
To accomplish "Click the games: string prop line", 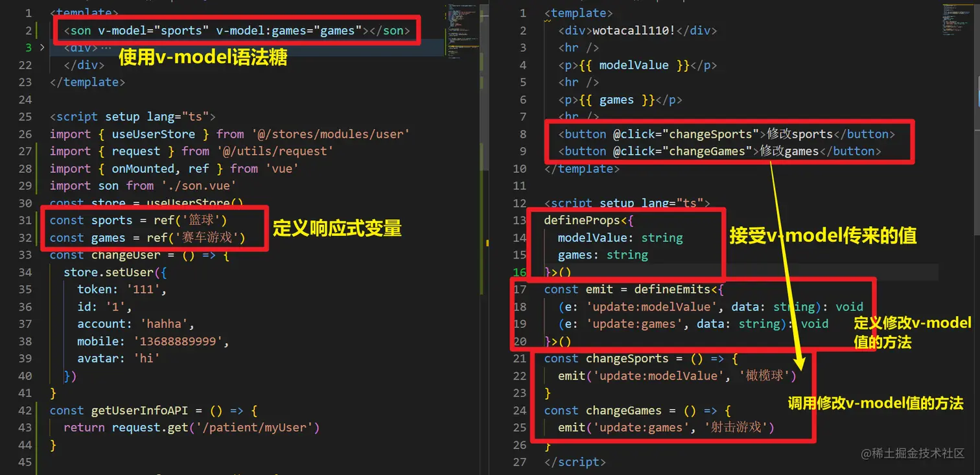I will (x=603, y=255).
